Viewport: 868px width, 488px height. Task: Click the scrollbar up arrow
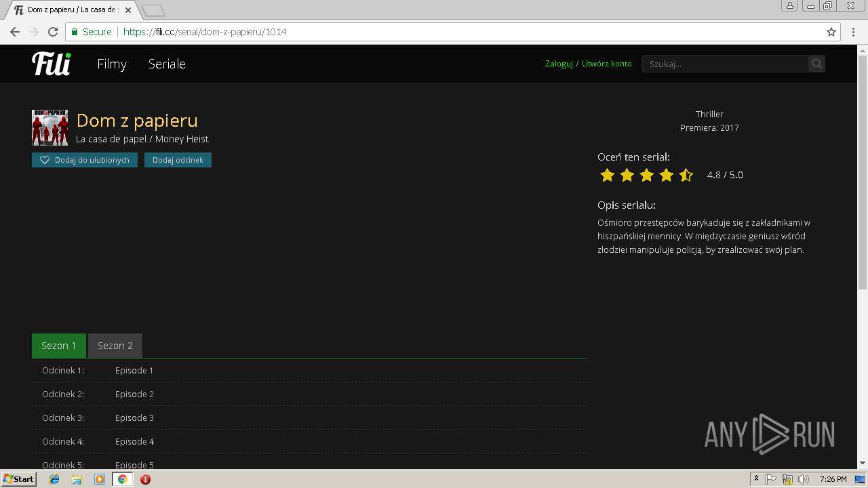pyautogui.click(x=863, y=49)
